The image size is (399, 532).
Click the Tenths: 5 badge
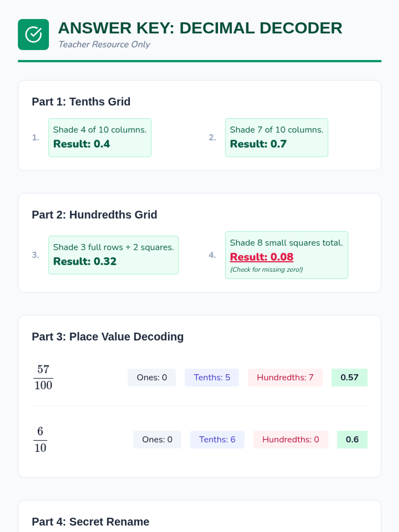(212, 377)
